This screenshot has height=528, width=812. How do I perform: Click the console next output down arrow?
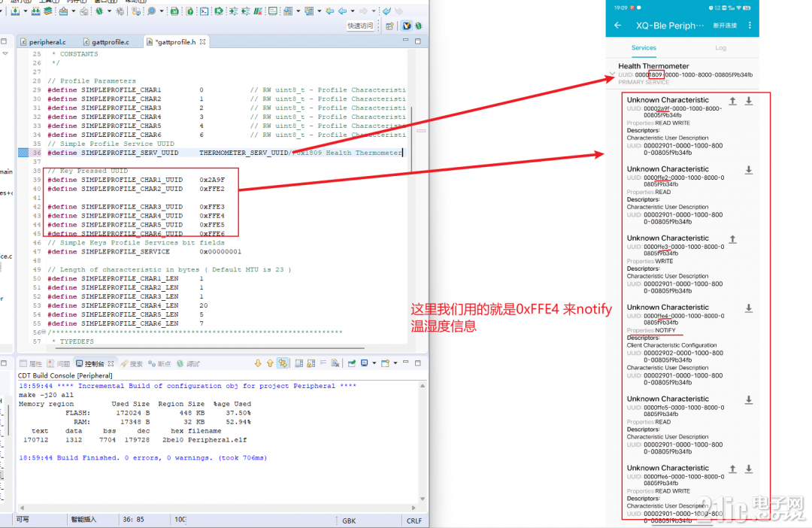[258, 363]
